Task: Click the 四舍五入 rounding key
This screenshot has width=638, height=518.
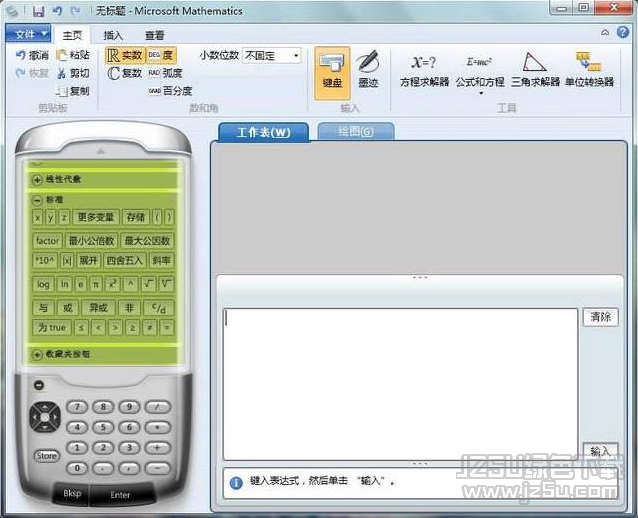Action: (x=125, y=260)
